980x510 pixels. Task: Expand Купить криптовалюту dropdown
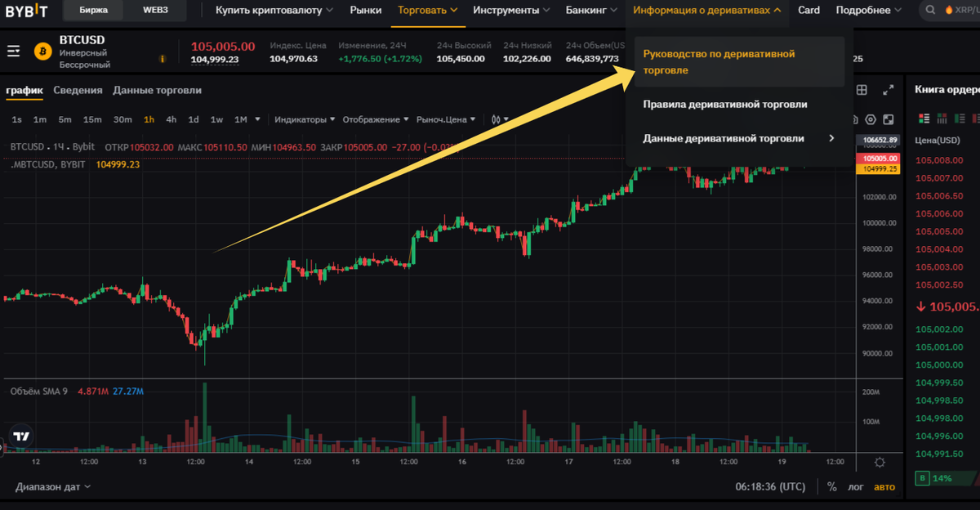[274, 11]
